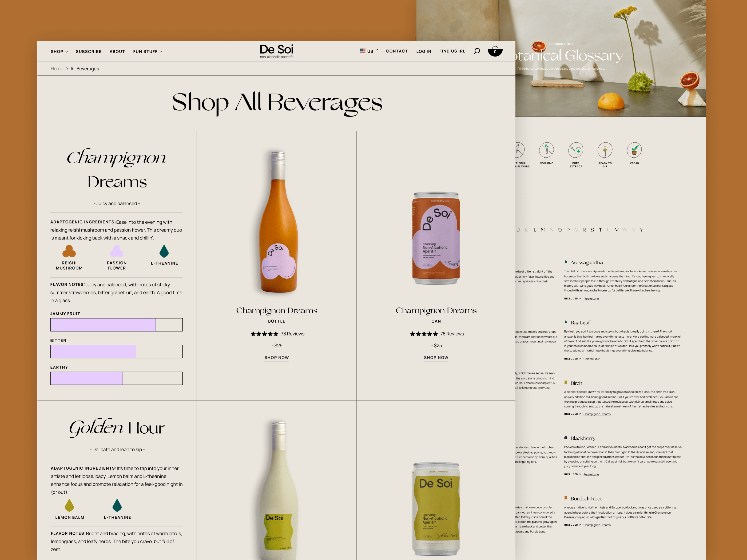
Task: Open the US country selector
Action: 369,51
